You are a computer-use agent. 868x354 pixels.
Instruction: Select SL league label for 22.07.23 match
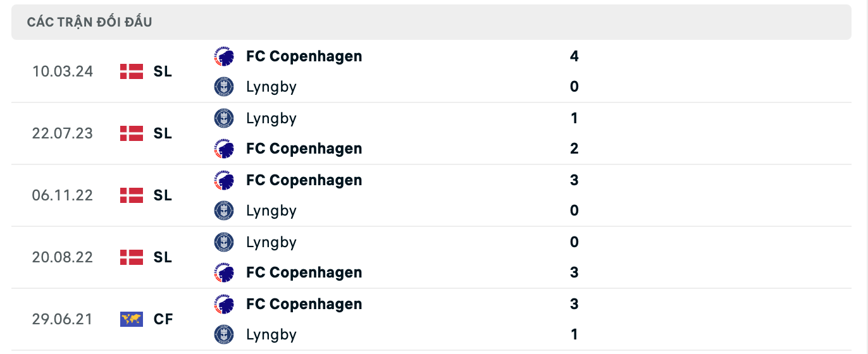click(163, 133)
